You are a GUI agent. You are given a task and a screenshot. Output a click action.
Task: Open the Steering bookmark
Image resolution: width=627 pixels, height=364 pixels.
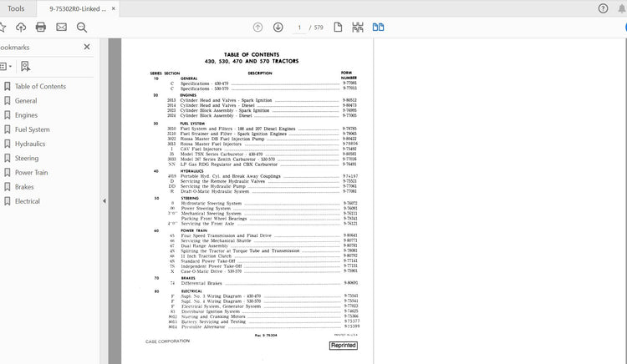(27, 158)
